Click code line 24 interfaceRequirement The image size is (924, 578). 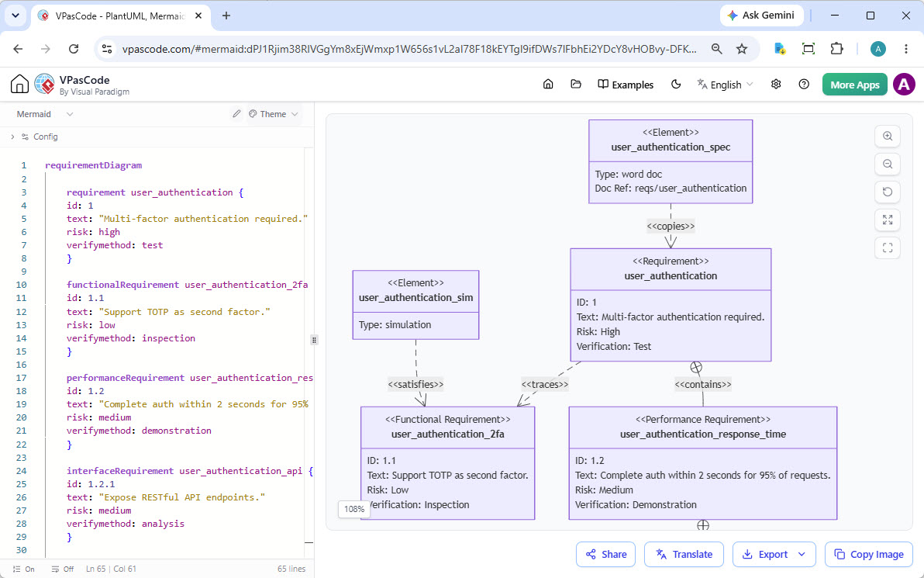[x=190, y=471]
